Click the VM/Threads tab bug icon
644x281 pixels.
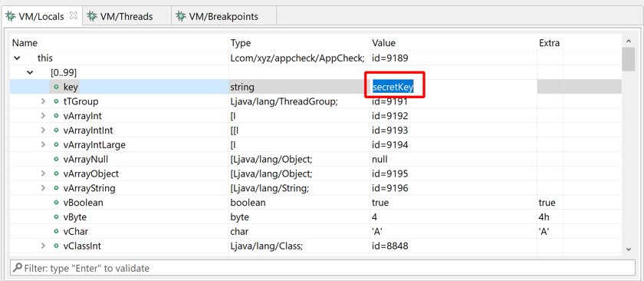pos(93,16)
